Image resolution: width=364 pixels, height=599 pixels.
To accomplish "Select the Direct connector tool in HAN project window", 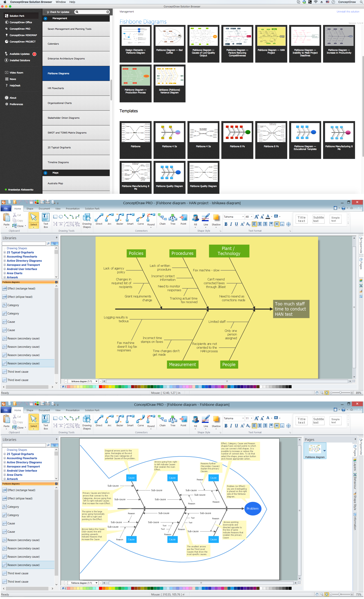I will 99,219.
